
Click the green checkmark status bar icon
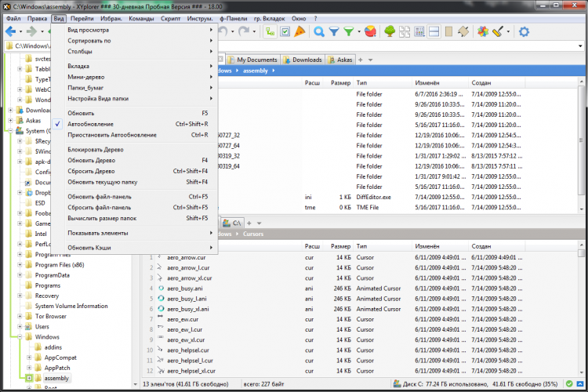point(569,383)
